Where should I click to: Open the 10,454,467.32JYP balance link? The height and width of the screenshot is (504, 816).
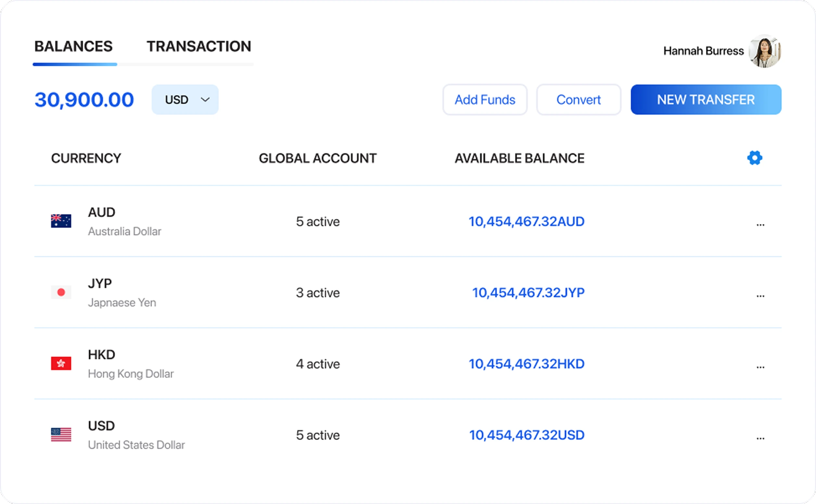point(528,293)
